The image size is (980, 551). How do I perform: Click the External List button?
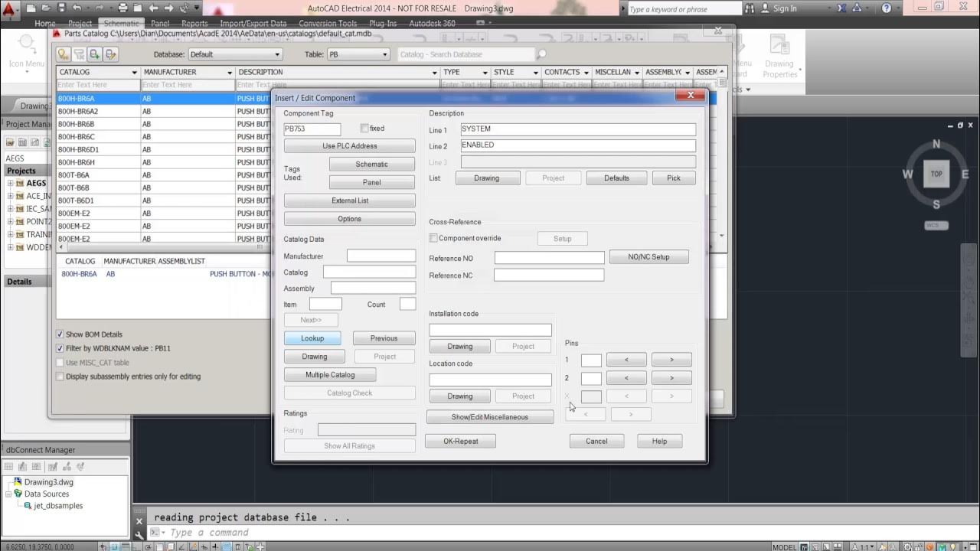click(x=350, y=201)
